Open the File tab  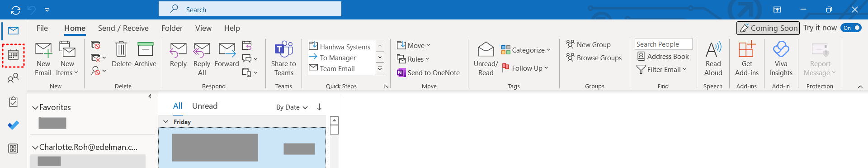click(42, 28)
